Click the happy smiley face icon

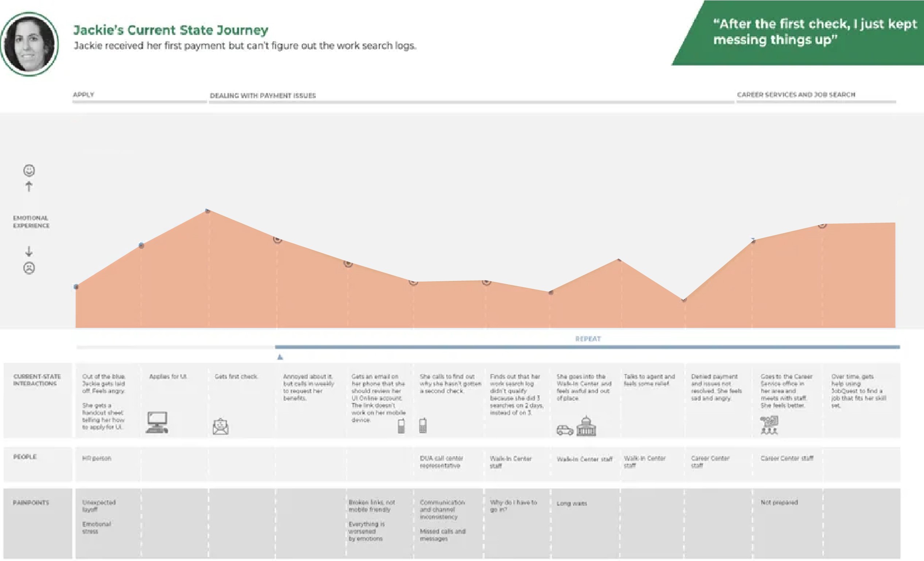click(x=29, y=170)
